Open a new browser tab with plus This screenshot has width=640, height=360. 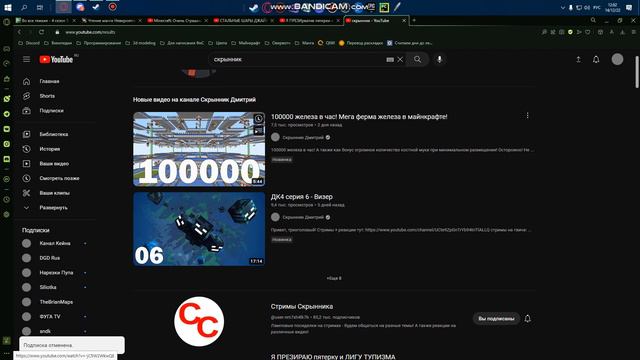(x=414, y=20)
